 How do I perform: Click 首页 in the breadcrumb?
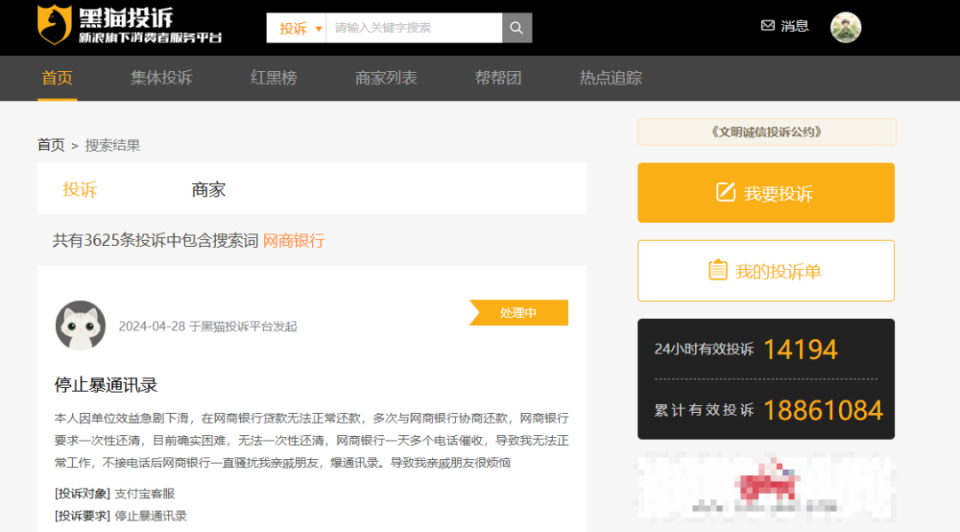click(51, 145)
